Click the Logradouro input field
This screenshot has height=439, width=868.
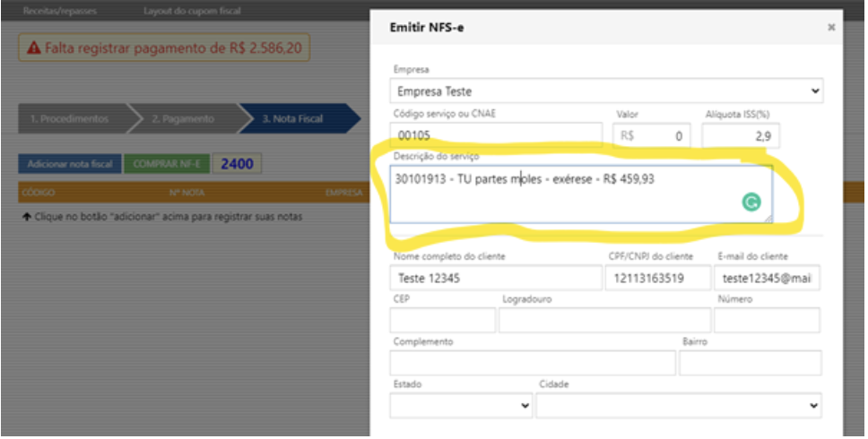[x=604, y=320]
